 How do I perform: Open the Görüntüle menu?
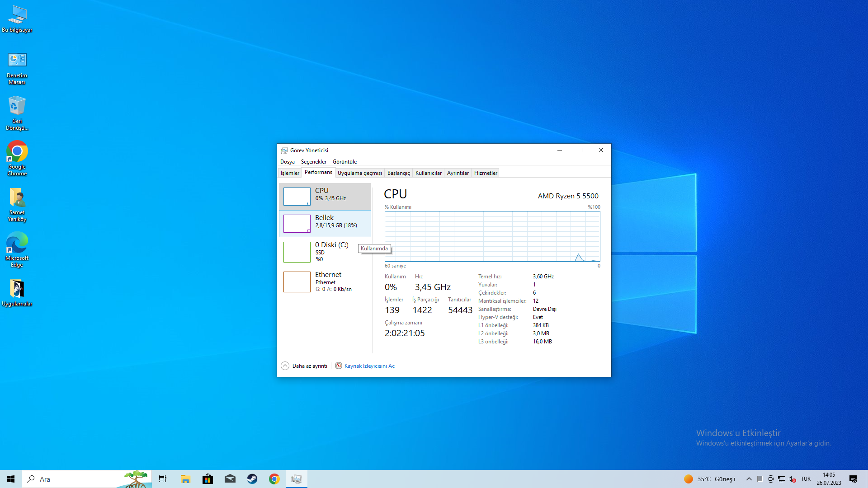tap(344, 162)
